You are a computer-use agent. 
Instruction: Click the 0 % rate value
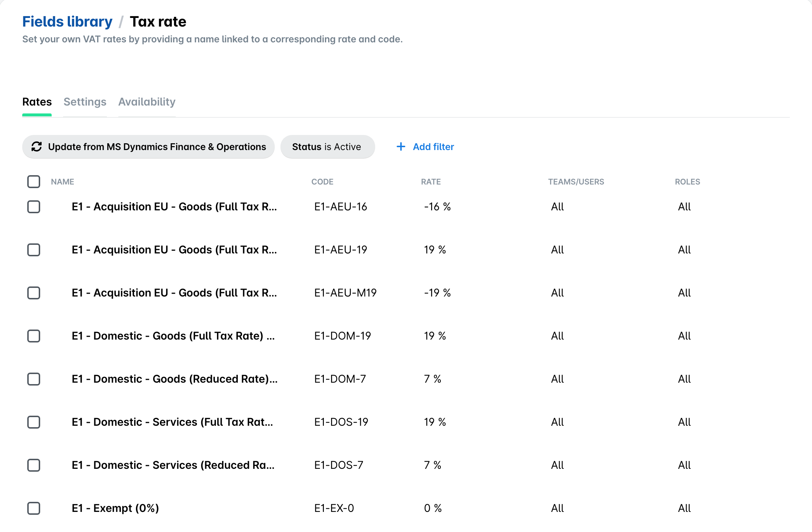tap(433, 508)
